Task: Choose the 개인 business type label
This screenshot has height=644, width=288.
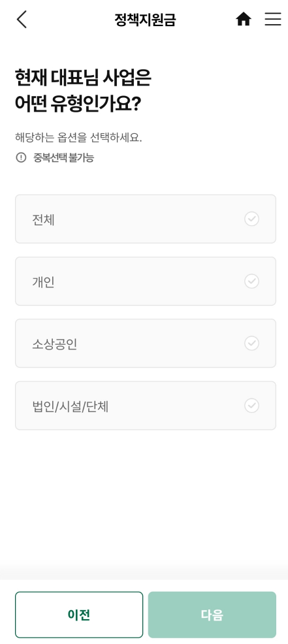Action: pos(44,282)
